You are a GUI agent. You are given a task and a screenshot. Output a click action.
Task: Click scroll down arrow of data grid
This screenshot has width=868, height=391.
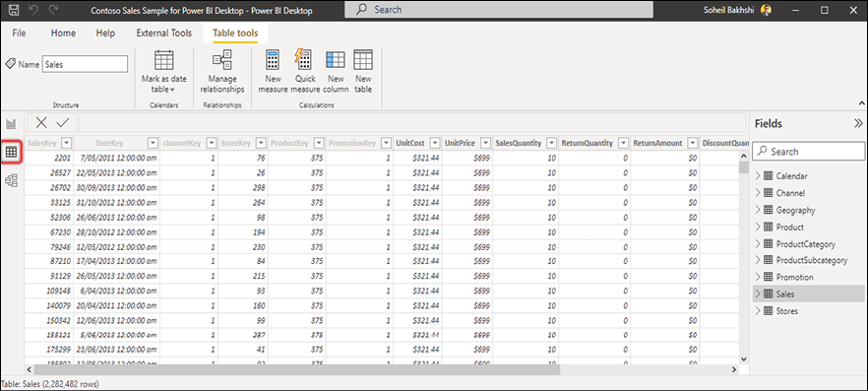click(744, 358)
